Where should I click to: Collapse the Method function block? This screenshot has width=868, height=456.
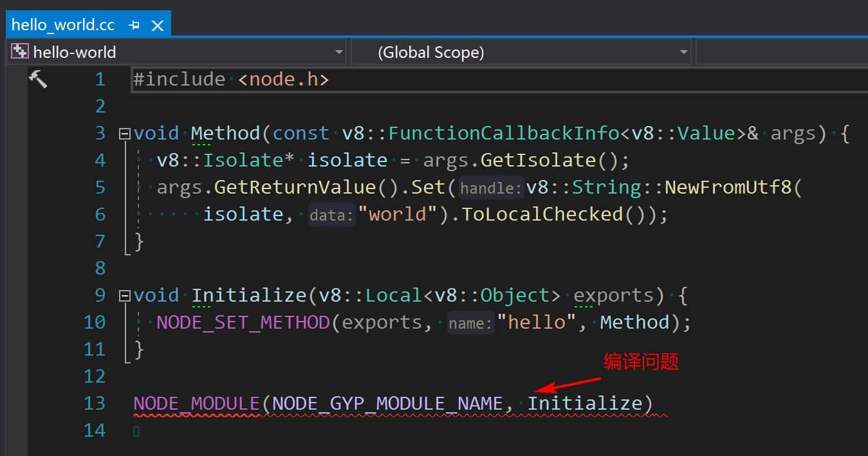tap(124, 134)
